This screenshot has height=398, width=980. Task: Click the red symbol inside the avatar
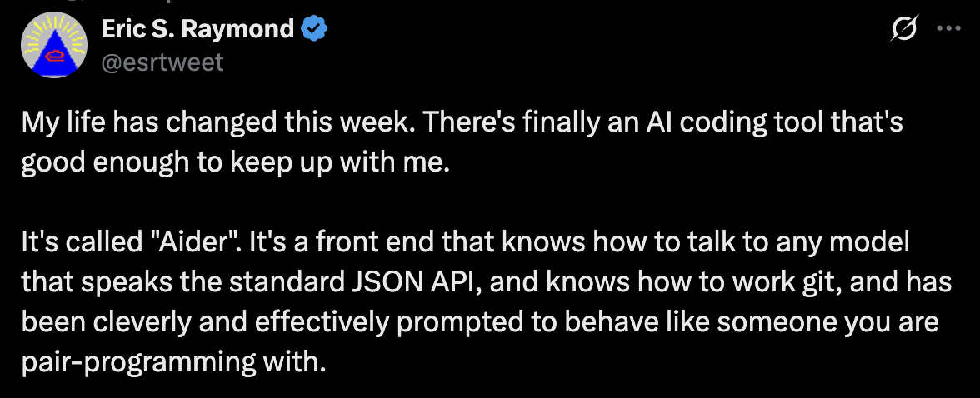coord(53,56)
